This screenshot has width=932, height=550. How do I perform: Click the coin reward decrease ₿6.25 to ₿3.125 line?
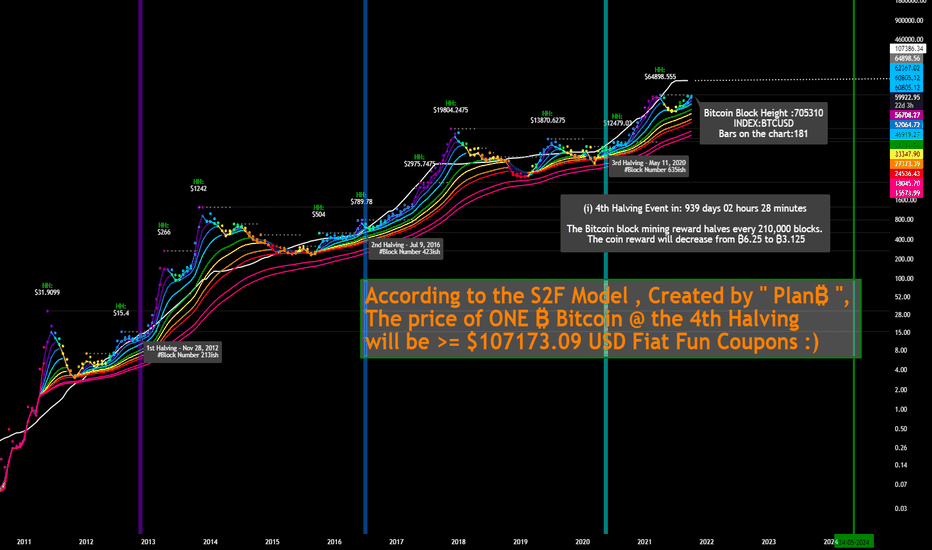(696, 240)
